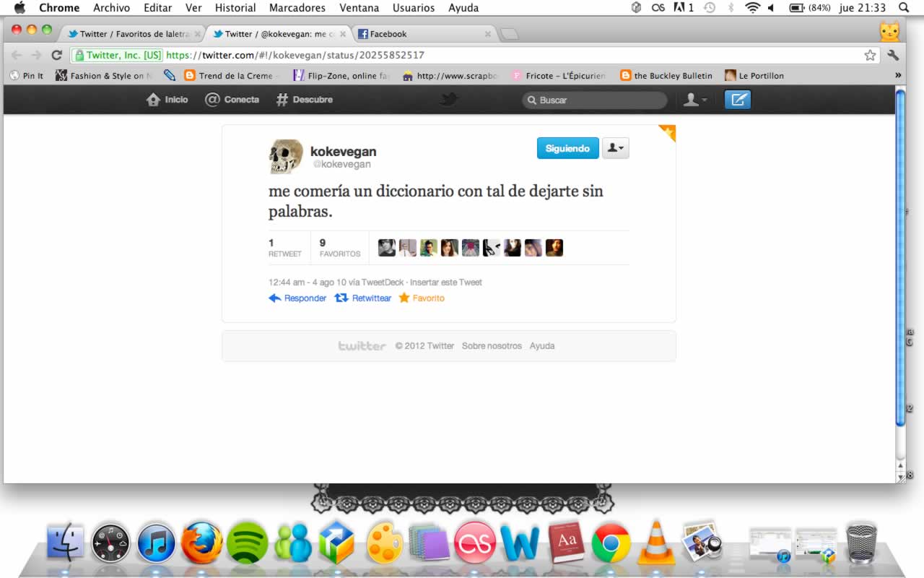Viewport: 924px width, 578px height.
Task: Bookmark page with the star icon
Action: click(x=870, y=55)
